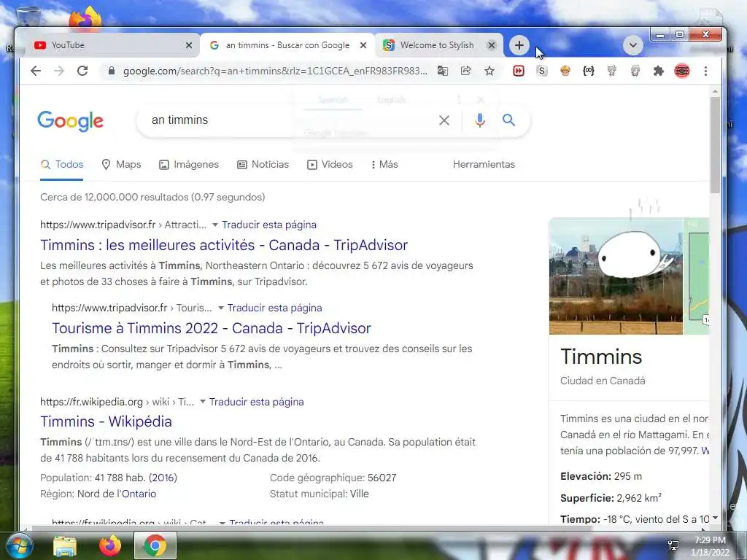Screen dimensions: 747x560
Task: Close the an timmins Google tab
Action: (363, 45)
